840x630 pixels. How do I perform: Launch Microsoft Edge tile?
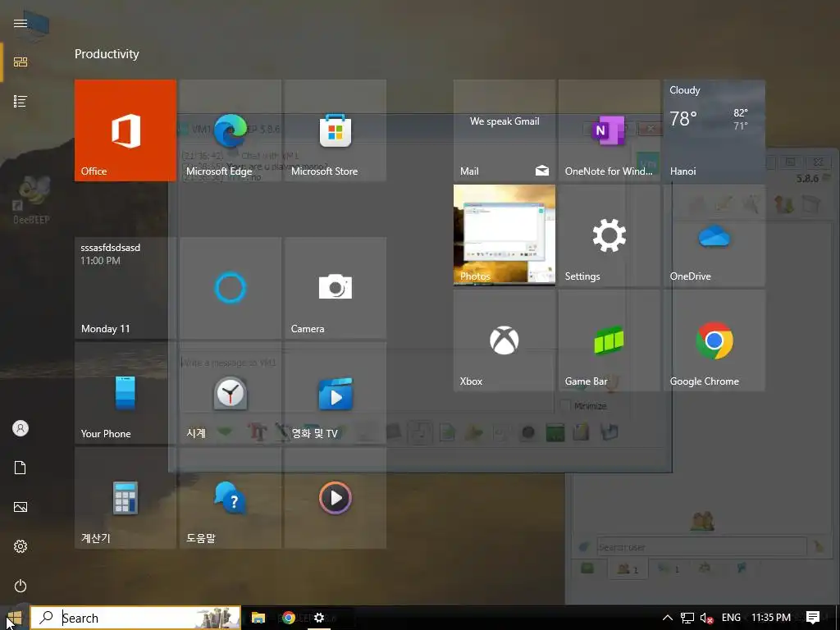[231, 130]
